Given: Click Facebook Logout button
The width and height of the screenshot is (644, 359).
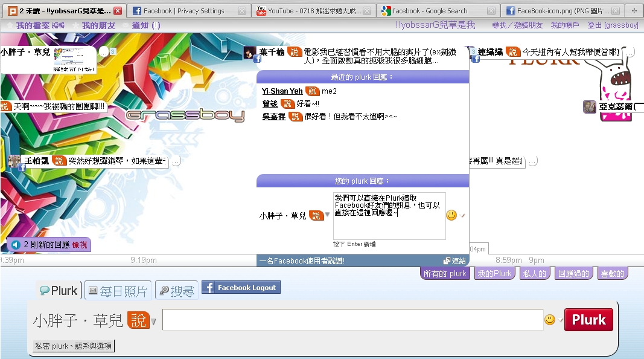Looking at the screenshot, I should 241,288.
